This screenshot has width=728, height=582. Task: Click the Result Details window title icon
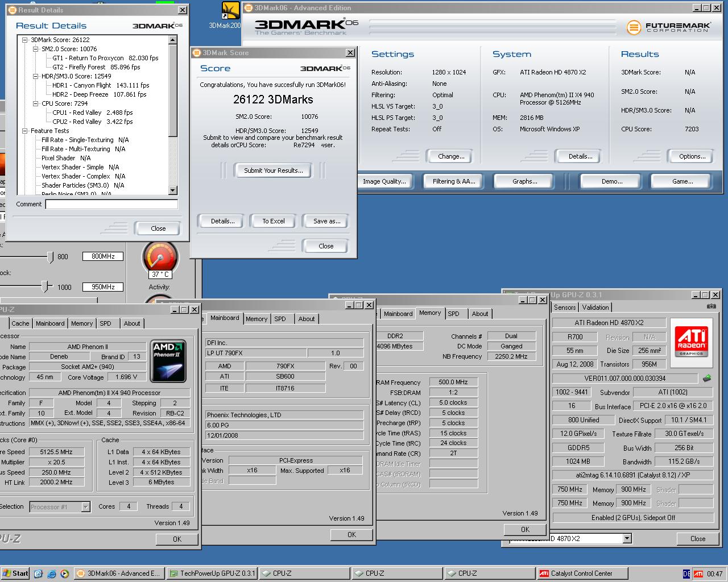coord(13,10)
